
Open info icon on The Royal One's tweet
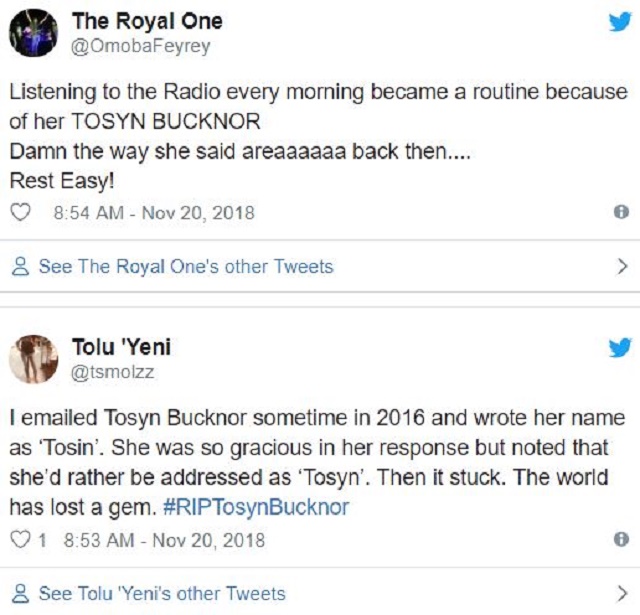[620, 213]
